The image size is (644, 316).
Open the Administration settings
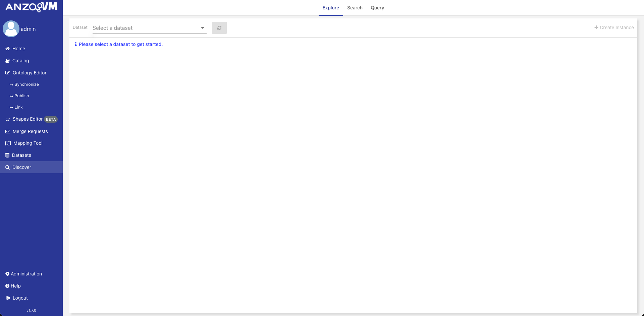26,274
